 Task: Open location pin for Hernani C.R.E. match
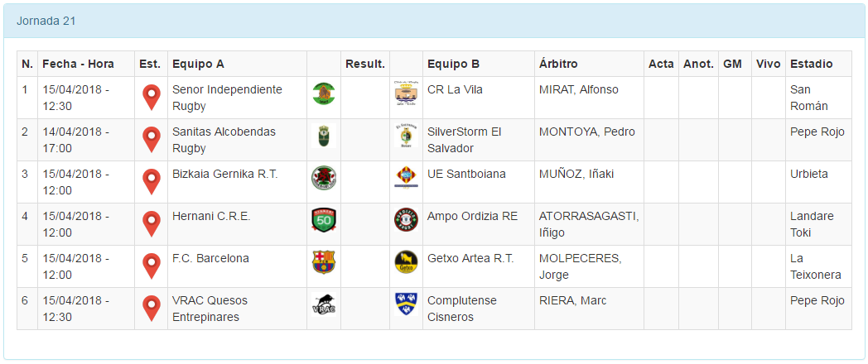pyautogui.click(x=151, y=224)
